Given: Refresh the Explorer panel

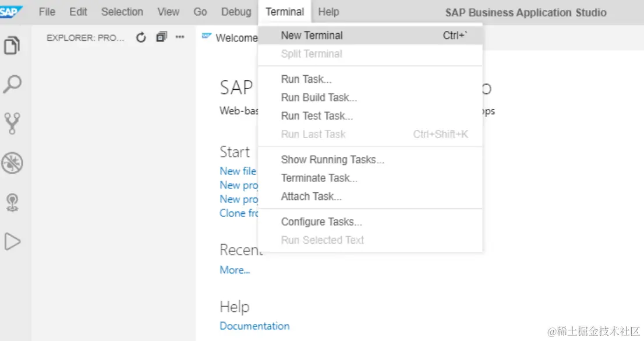Looking at the screenshot, I should tap(141, 37).
